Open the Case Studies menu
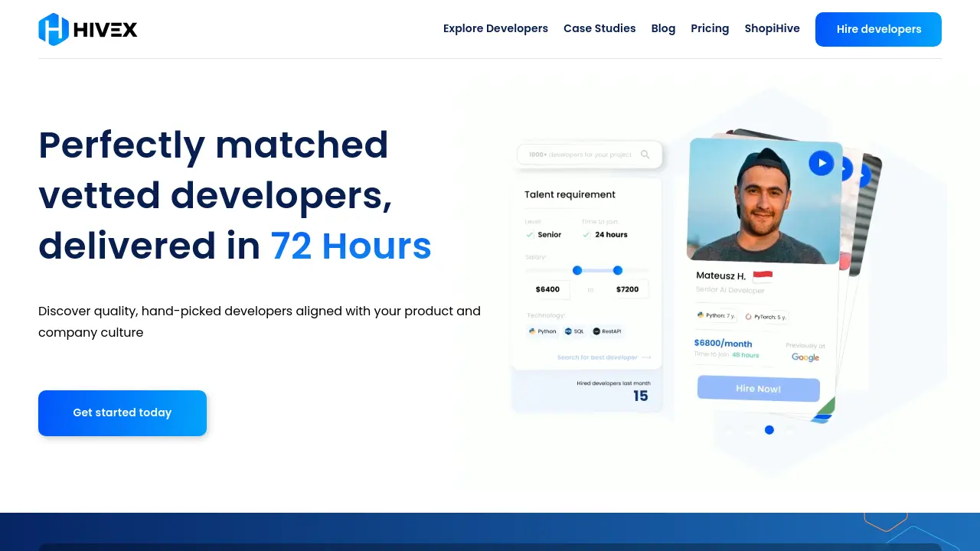The image size is (980, 551). [599, 28]
